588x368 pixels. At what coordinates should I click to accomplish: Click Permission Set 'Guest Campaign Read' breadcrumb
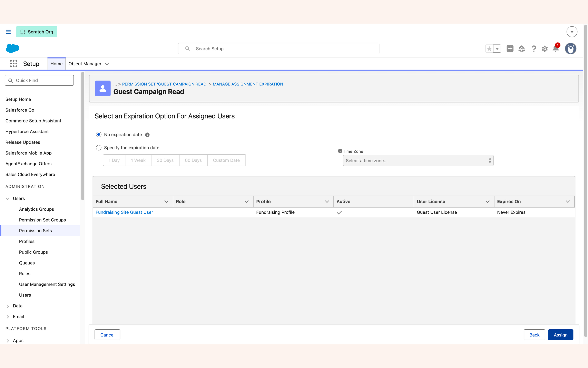click(x=165, y=84)
